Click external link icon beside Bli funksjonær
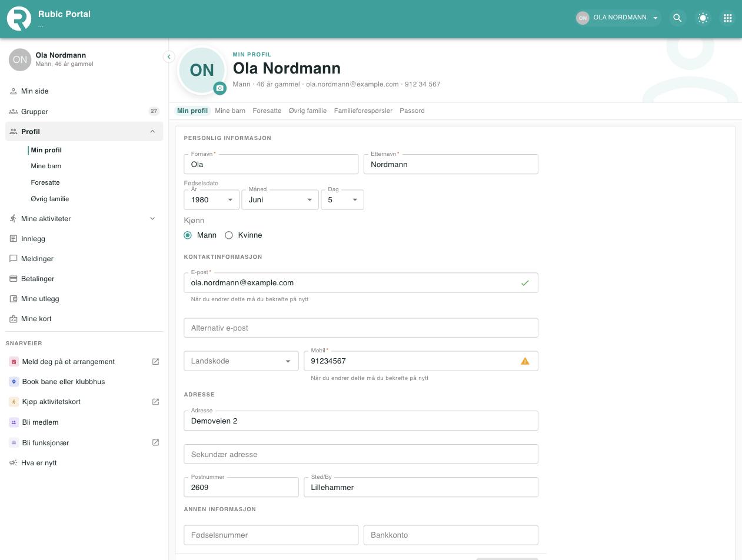The height and width of the screenshot is (560, 742). (155, 442)
